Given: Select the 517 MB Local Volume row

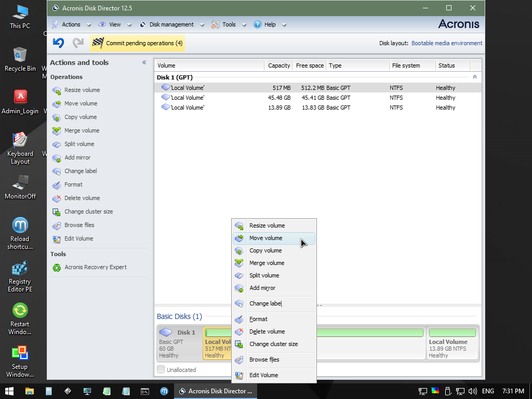Looking at the screenshot, I should point(318,88).
